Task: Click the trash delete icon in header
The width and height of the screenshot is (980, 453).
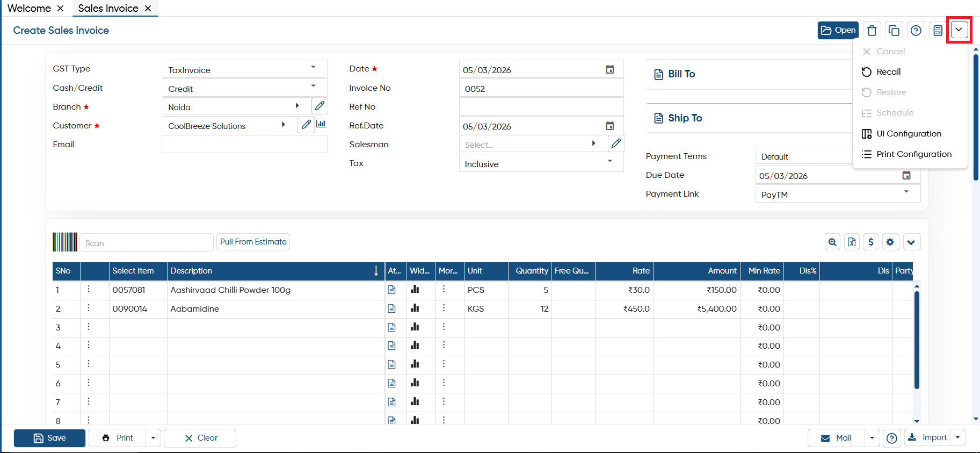Action: tap(872, 31)
